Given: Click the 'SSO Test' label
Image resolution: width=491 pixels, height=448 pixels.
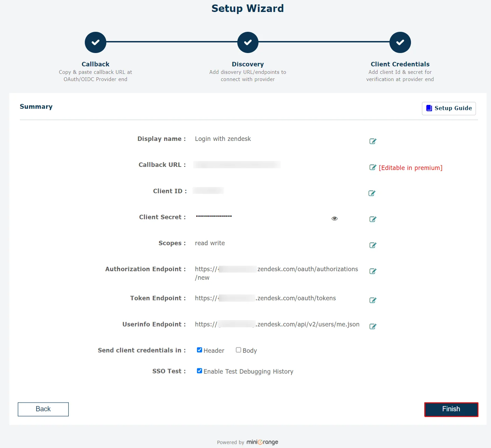Looking at the screenshot, I should 169,371.
